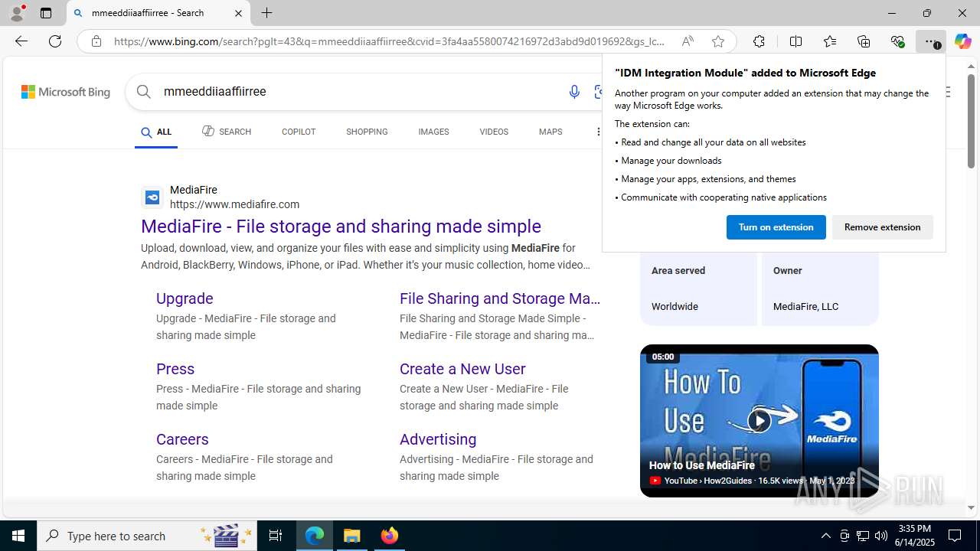Click mediafire.com URL under result
The height and width of the screenshot is (551, 980).
coord(234,204)
